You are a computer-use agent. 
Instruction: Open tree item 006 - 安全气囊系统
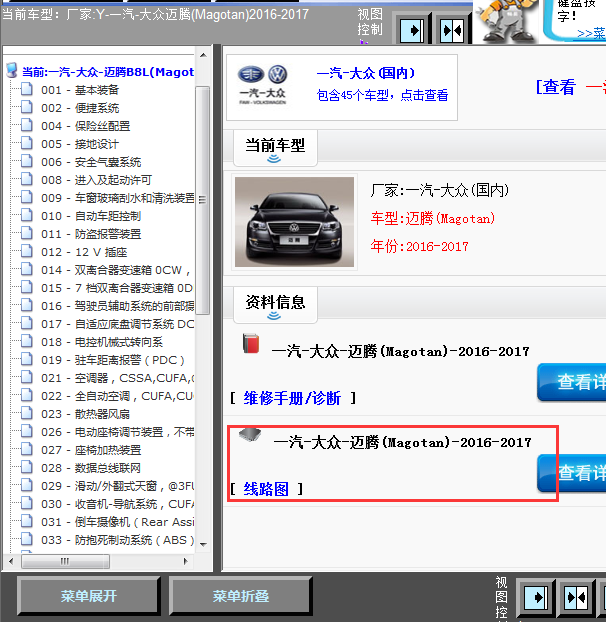coord(91,162)
